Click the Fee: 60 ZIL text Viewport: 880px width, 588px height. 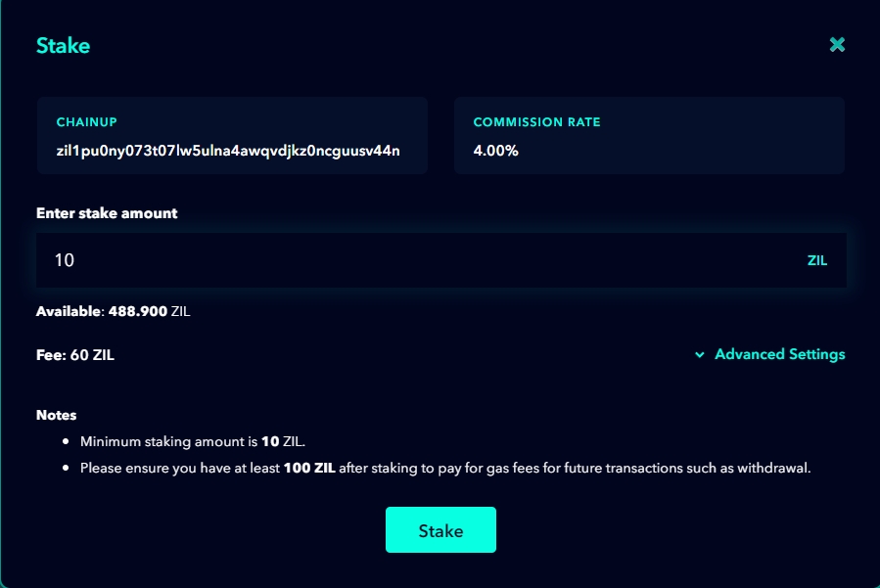pos(75,355)
